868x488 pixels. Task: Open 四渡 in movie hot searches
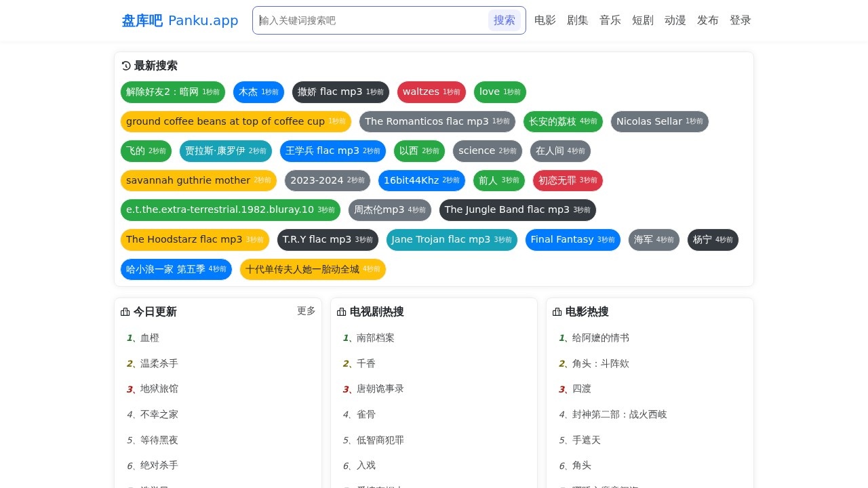pos(582,388)
